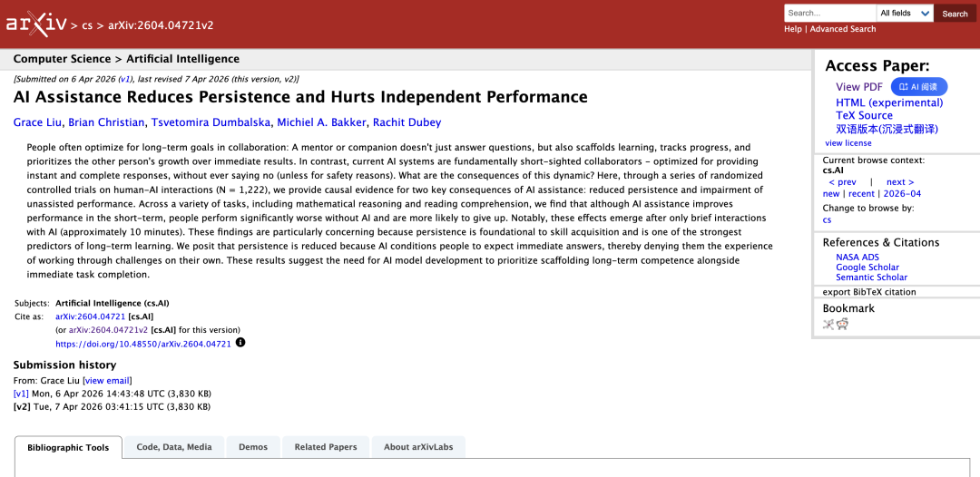Focus the arXiv search input field
This screenshot has height=477, width=980.
point(829,14)
